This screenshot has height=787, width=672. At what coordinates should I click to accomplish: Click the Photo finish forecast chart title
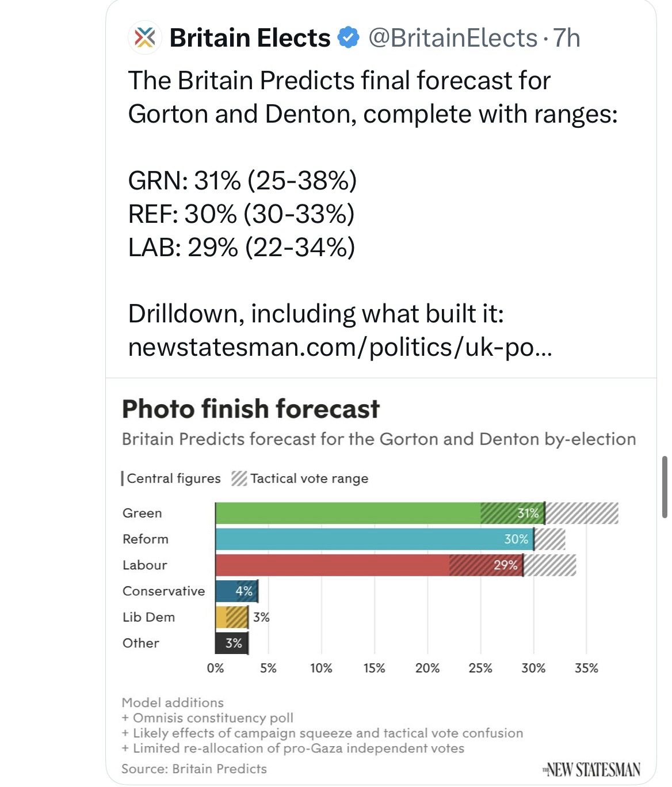(x=251, y=409)
